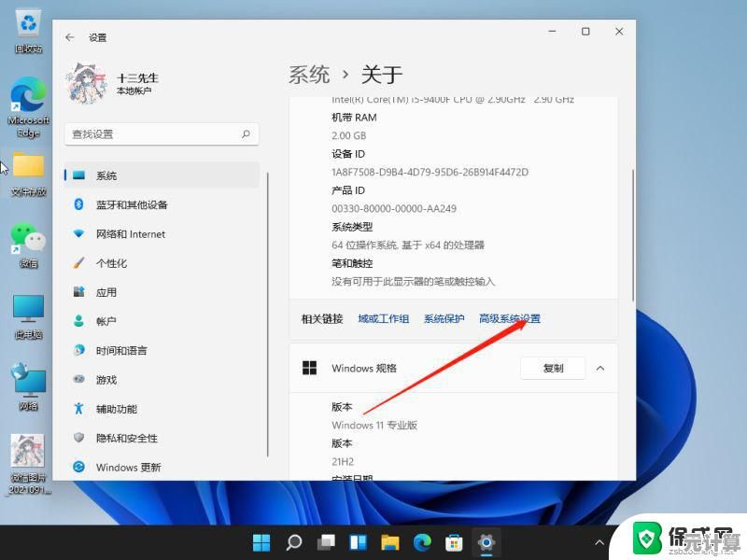
Task: Click the WeChat icon on the desktop
Action: tap(27, 236)
